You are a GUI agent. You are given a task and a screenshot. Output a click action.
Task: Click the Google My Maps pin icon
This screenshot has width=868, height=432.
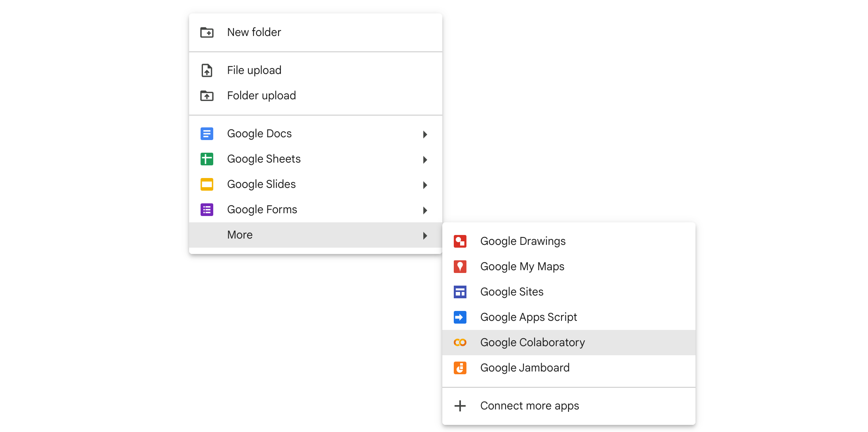(x=460, y=267)
